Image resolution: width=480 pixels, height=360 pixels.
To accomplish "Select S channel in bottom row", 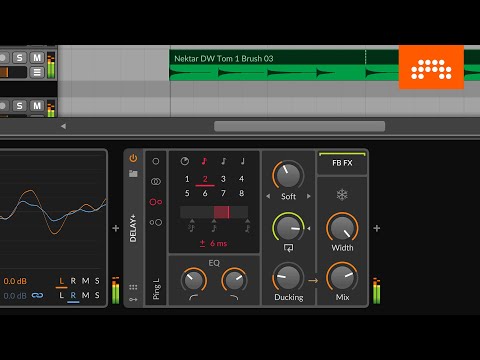I will pos(97,295).
